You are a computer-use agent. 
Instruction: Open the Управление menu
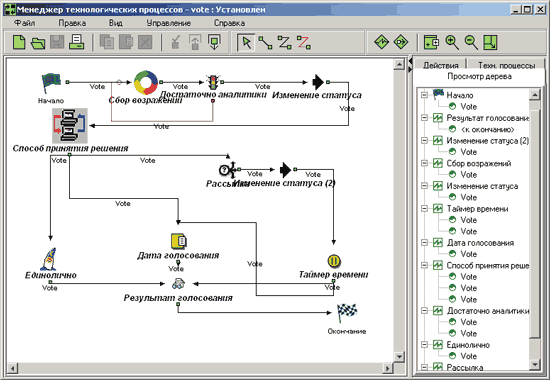[169, 23]
